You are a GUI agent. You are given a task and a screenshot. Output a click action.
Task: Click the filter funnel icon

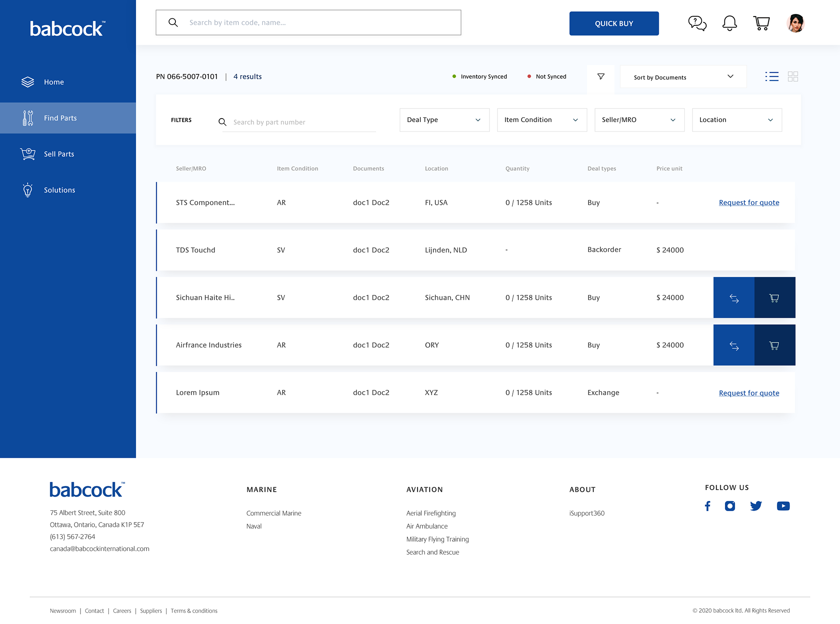pos(601,77)
